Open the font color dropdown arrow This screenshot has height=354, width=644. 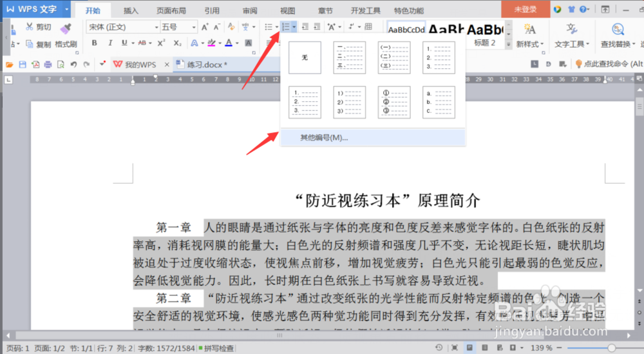click(237, 43)
